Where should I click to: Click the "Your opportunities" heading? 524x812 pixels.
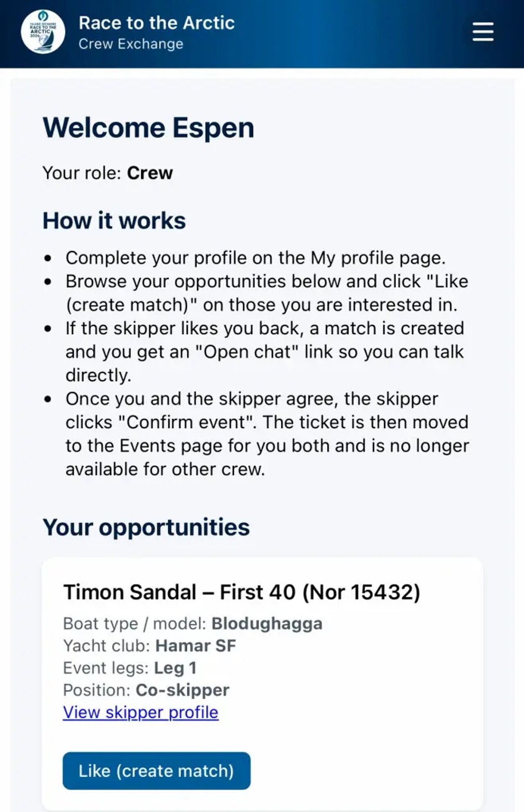(x=146, y=527)
